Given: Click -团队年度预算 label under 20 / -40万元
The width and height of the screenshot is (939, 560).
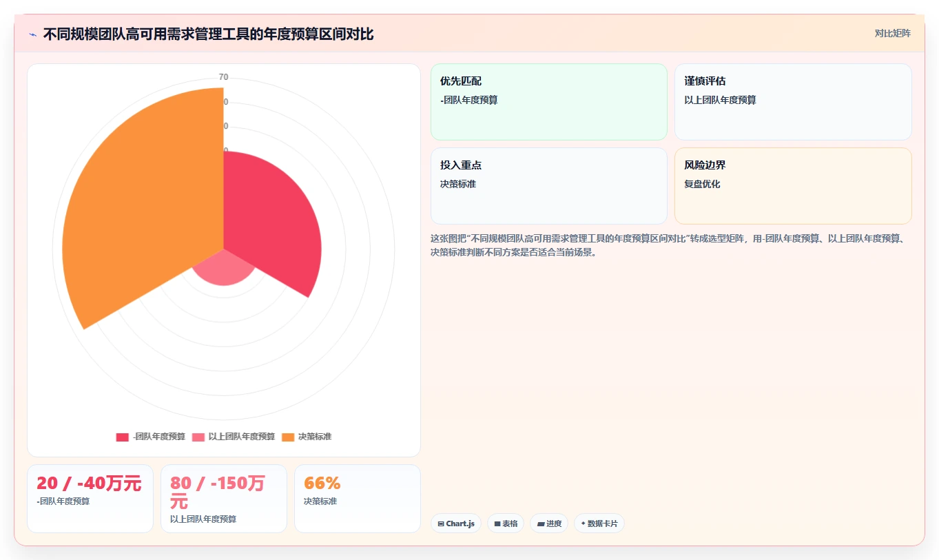Looking at the screenshot, I should [63, 501].
